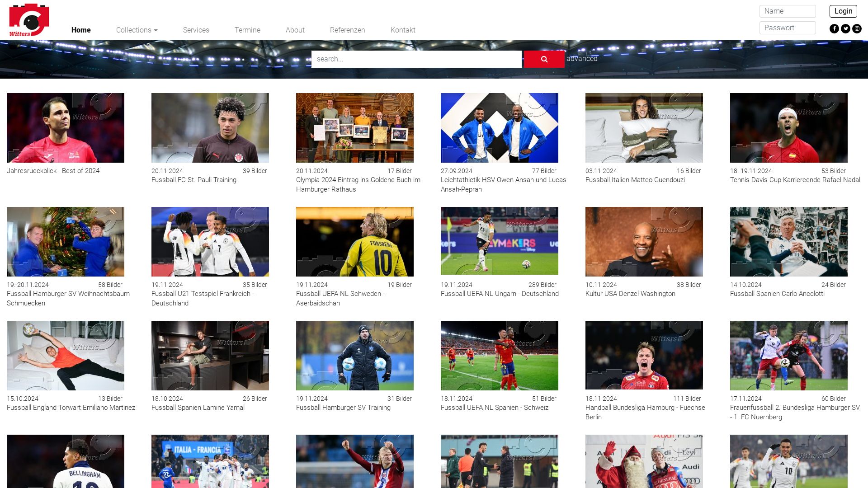Viewport: 868px width, 488px height.
Task: Open the Santa Claus Audi thumbnail
Action: 644,461
